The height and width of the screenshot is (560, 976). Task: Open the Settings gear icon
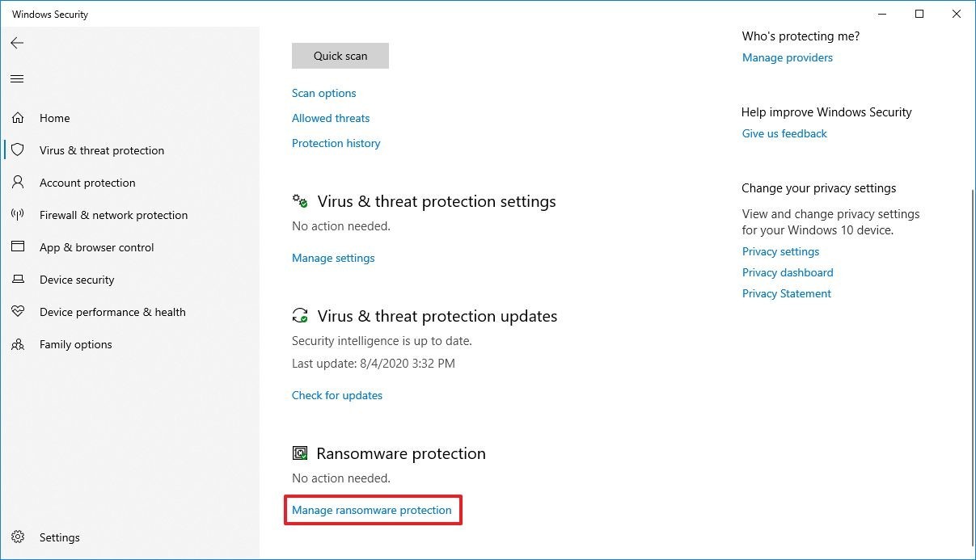click(19, 537)
